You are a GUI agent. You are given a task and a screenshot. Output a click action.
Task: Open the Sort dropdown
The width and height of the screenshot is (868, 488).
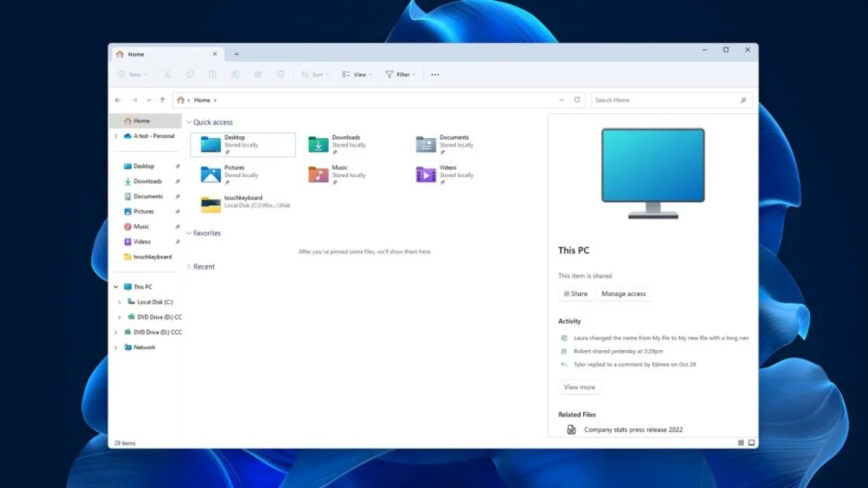pyautogui.click(x=315, y=74)
